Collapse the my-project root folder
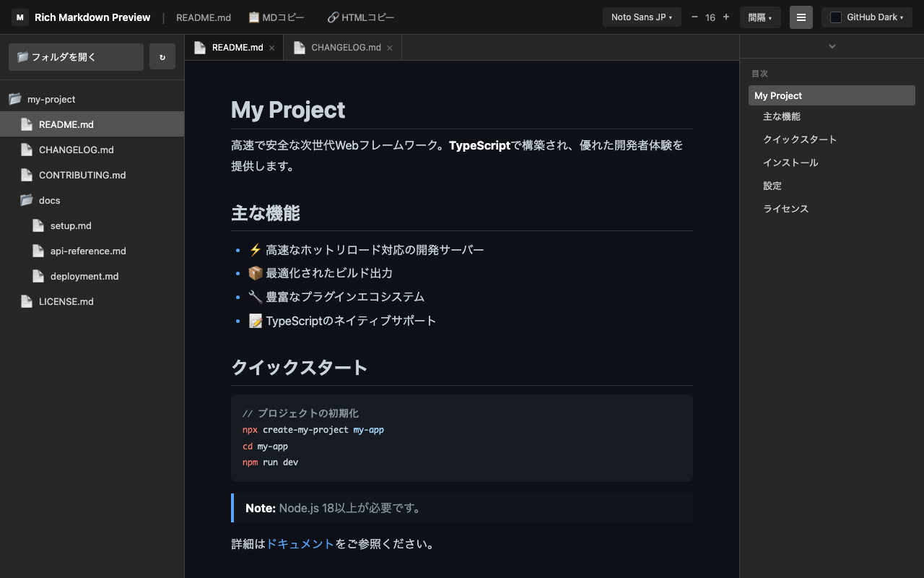Image resolution: width=924 pixels, height=578 pixels. coord(92,99)
